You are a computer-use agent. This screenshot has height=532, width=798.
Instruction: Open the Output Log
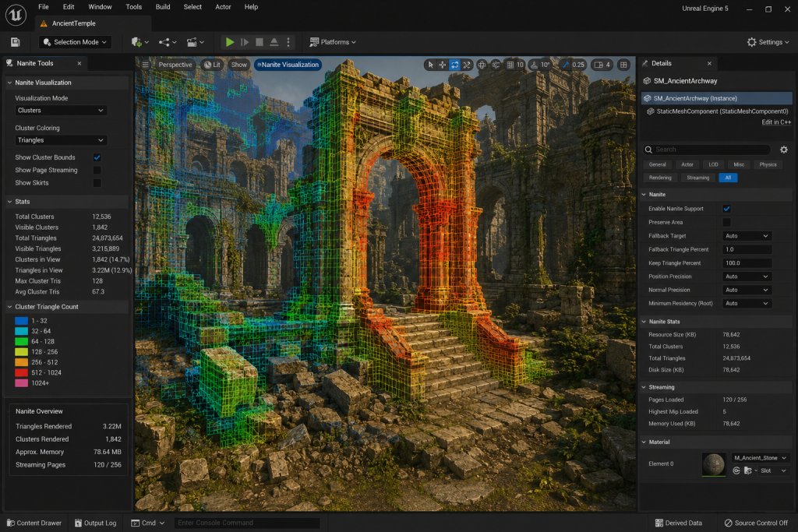95,523
